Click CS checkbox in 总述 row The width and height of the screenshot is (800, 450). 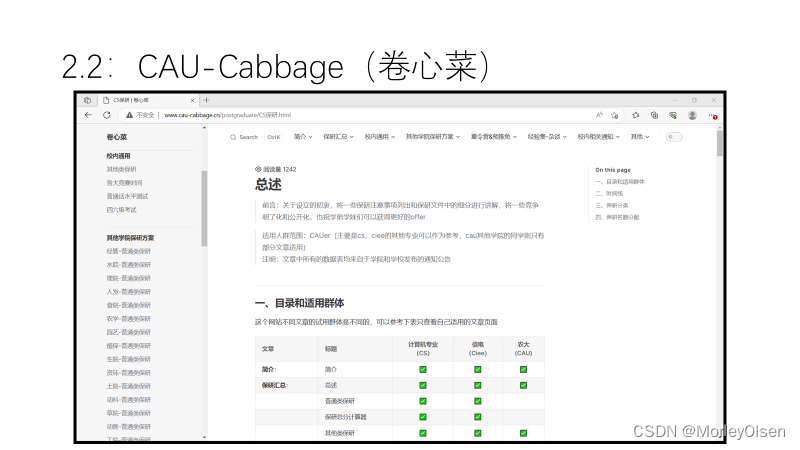pyautogui.click(x=423, y=385)
